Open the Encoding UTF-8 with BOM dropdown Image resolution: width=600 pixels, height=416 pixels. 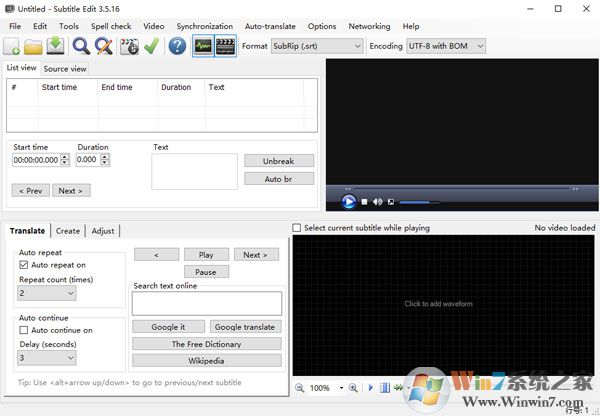click(445, 46)
